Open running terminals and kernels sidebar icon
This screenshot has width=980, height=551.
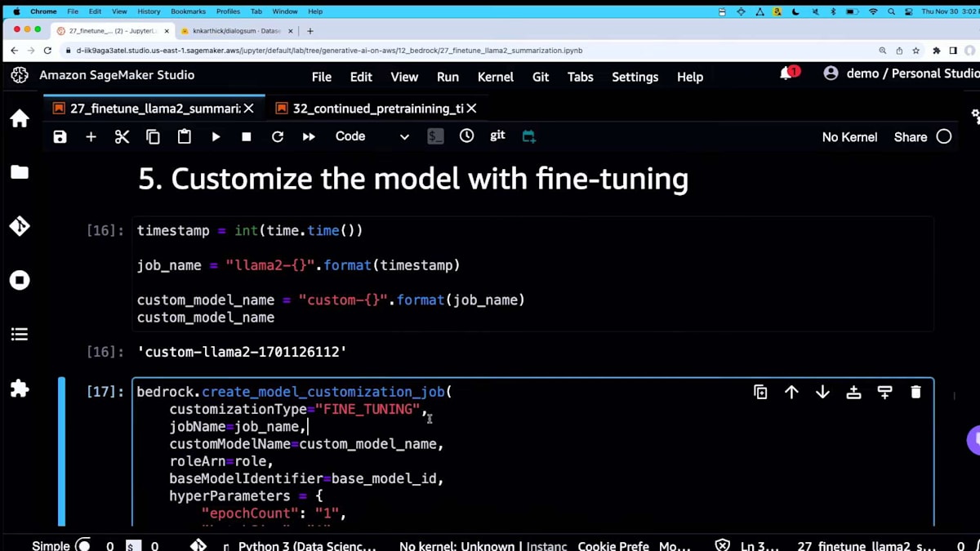click(20, 280)
